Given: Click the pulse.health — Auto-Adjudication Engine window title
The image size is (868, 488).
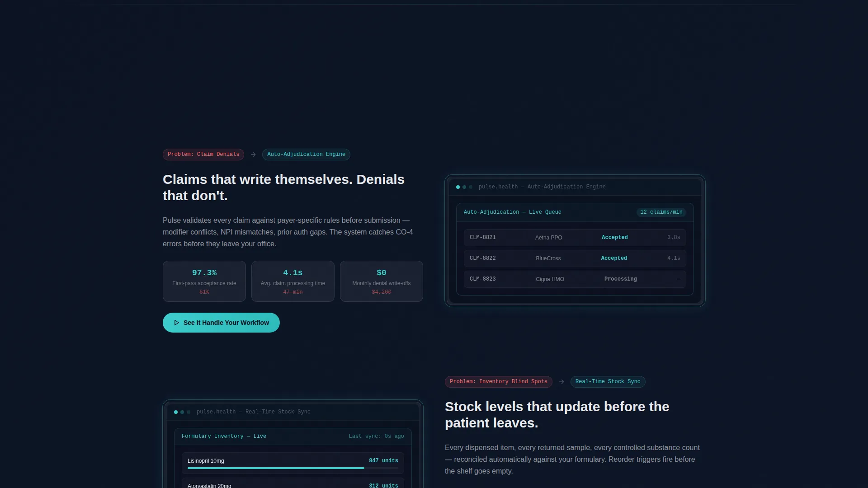Looking at the screenshot, I should point(542,187).
